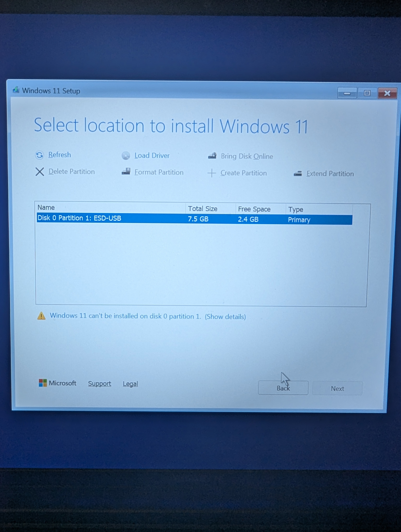Click the Create Partition plus icon
This screenshot has height=532, width=401.
(x=212, y=173)
